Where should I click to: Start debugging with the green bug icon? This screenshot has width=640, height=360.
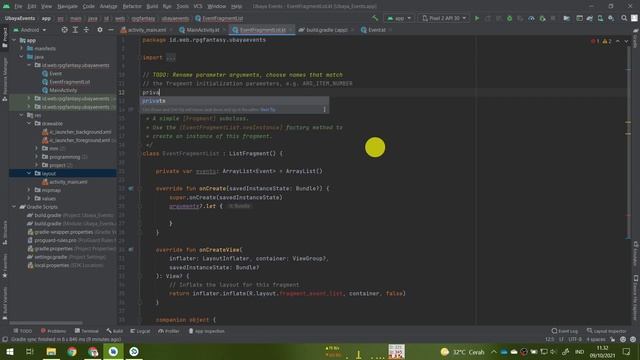509,18
